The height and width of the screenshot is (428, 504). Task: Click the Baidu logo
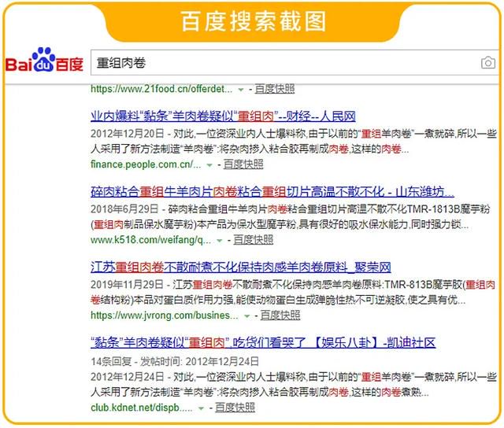point(44,60)
